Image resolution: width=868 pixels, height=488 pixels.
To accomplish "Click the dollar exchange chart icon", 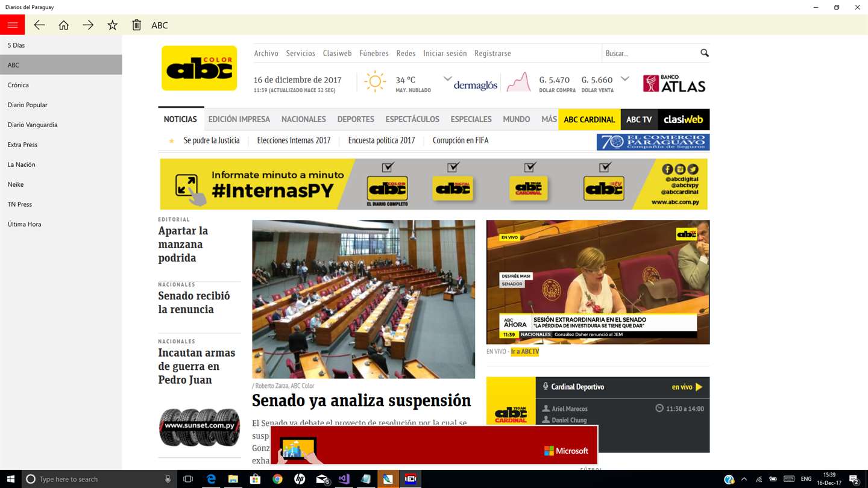I will [x=518, y=82].
